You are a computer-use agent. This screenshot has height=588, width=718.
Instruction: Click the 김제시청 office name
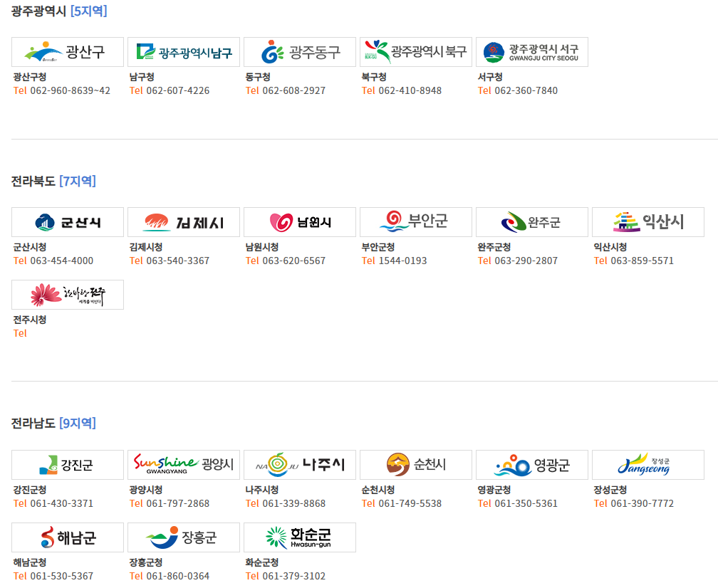coord(146,247)
